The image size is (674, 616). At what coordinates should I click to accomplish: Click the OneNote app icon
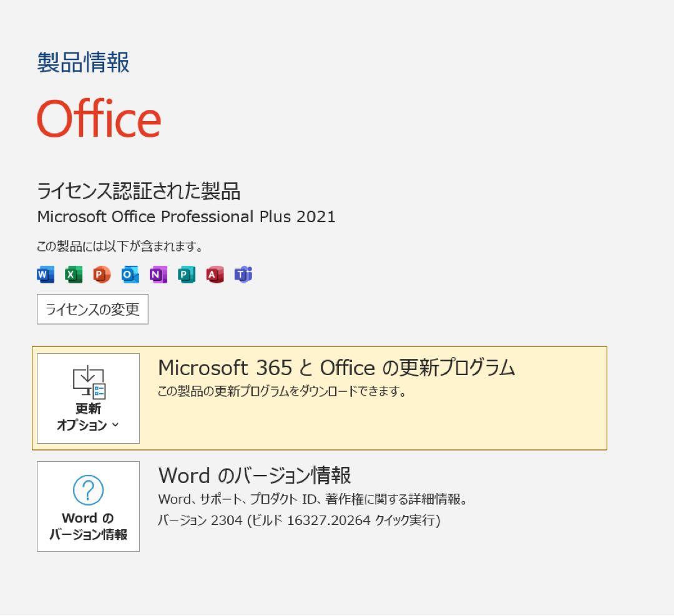tap(159, 275)
